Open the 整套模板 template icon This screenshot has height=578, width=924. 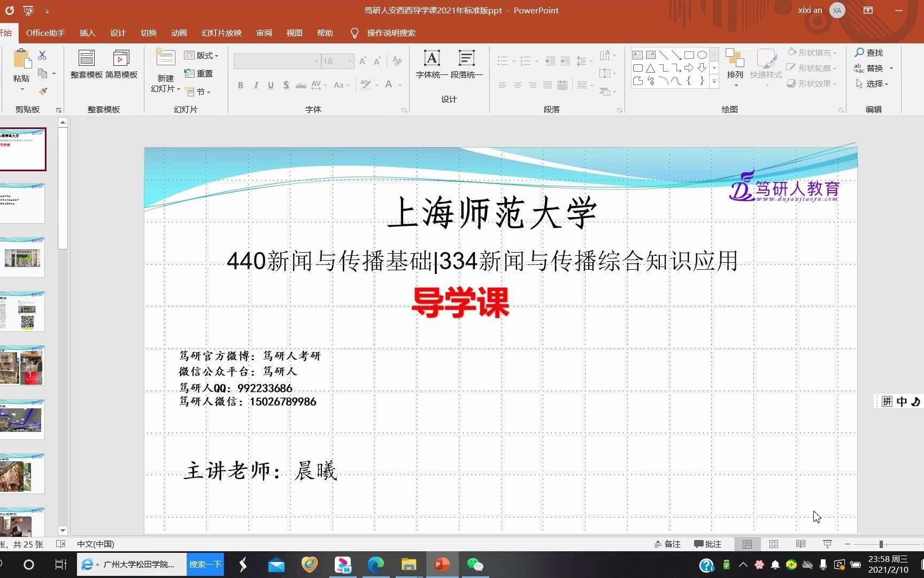tap(86, 58)
